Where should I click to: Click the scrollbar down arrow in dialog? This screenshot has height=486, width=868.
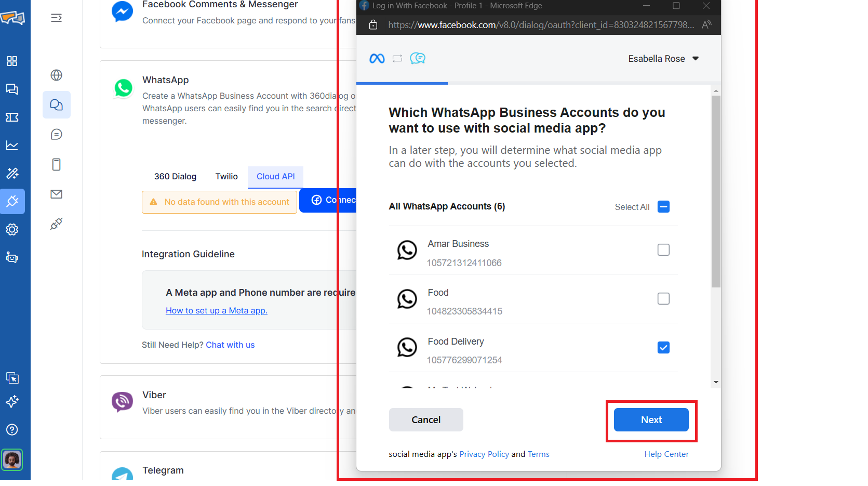pyautogui.click(x=716, y=383)
